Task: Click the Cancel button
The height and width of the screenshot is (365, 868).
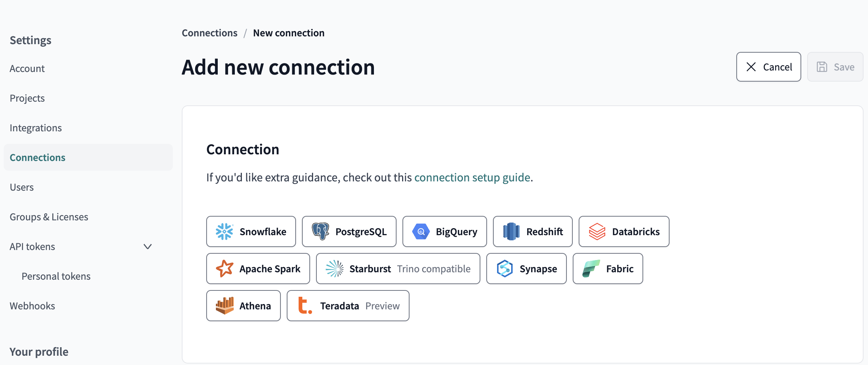Action: 768,67
